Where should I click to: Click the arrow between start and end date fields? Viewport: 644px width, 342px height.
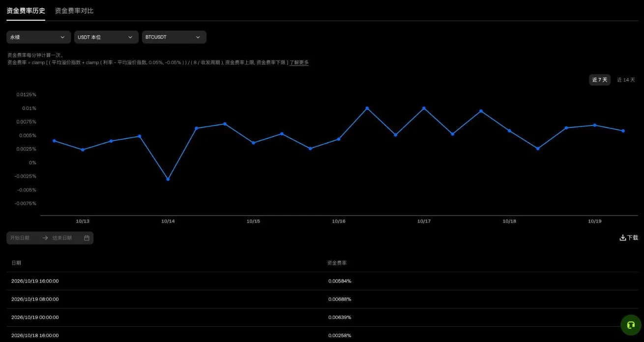pos(45,238)
